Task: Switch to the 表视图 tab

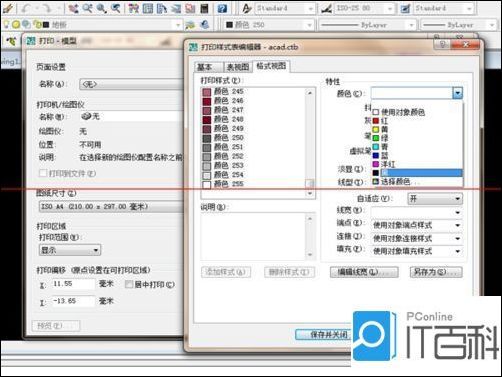Action: (x=238, y=67)
